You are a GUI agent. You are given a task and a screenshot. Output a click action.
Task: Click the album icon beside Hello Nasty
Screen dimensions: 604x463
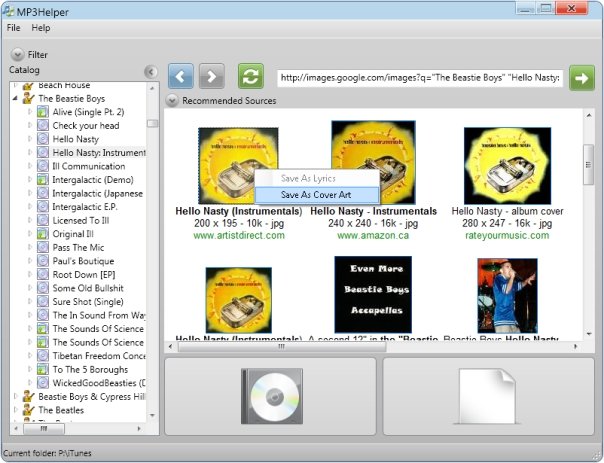coord(43,139)
